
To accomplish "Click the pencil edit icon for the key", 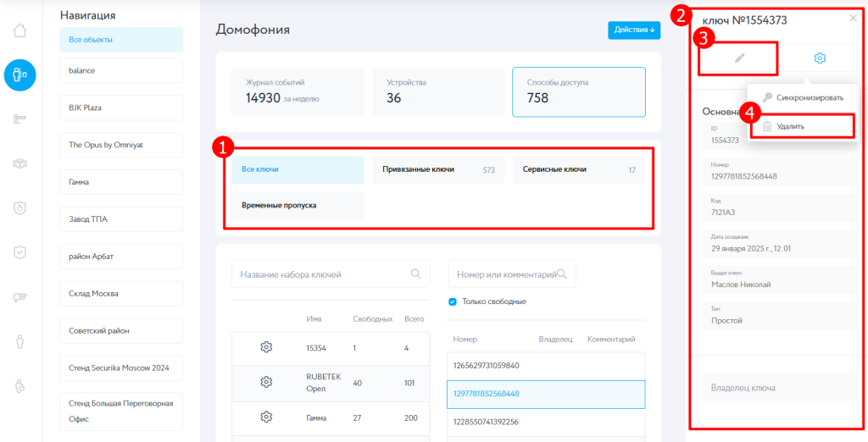I will (739, 58).
